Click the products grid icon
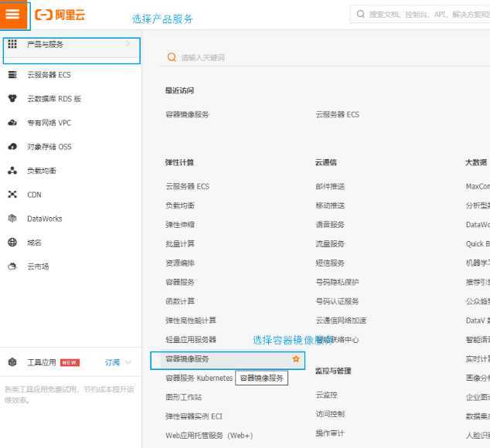 coord(12,44)
